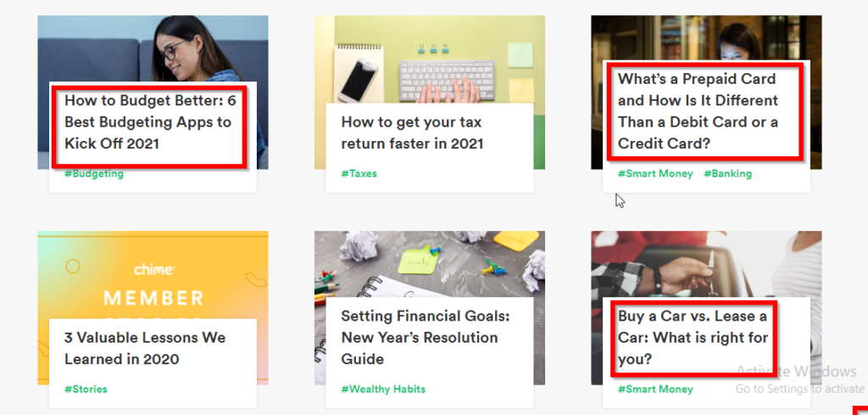The height and width of the screenshot is (415, 868).
Task: Open '3 Valuable Lessons We Learned in 2020'
Action: (x=145, y=348)
